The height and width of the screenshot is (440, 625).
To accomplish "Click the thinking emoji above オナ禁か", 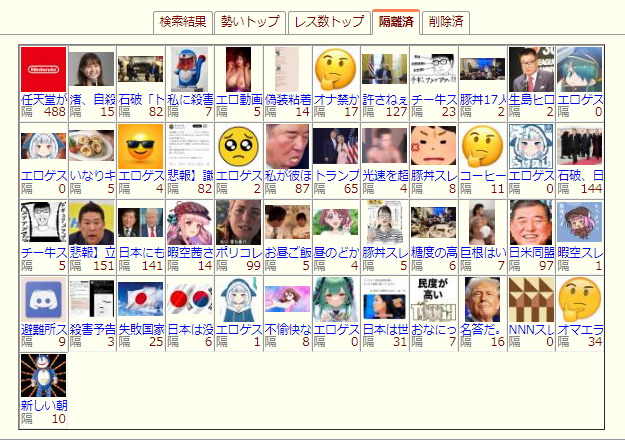I will tap(335, 68).
